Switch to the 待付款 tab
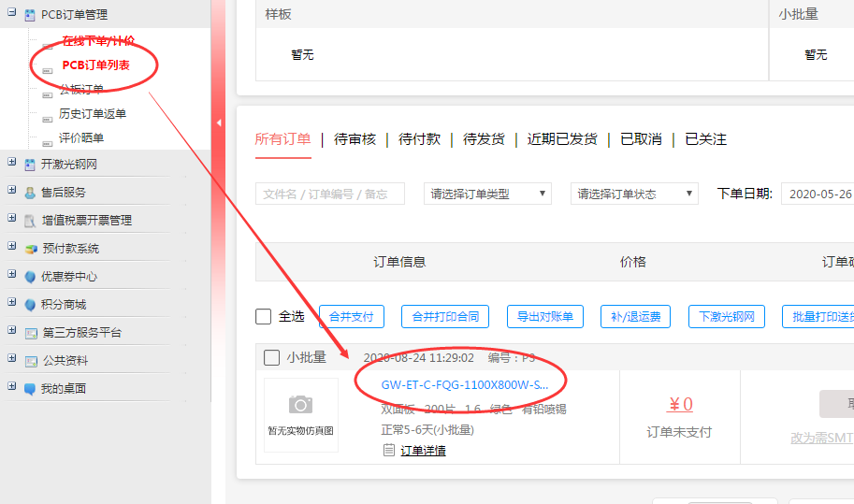854x504 pixels. point(419,139)
